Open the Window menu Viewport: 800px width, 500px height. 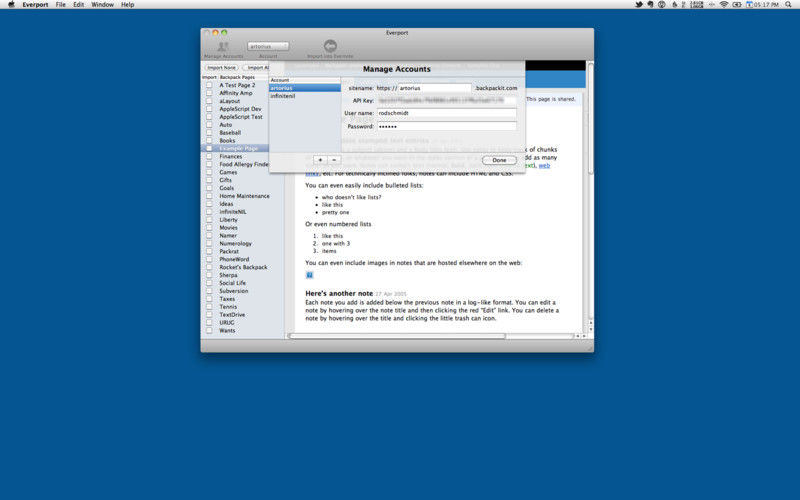tap(103, 5)
